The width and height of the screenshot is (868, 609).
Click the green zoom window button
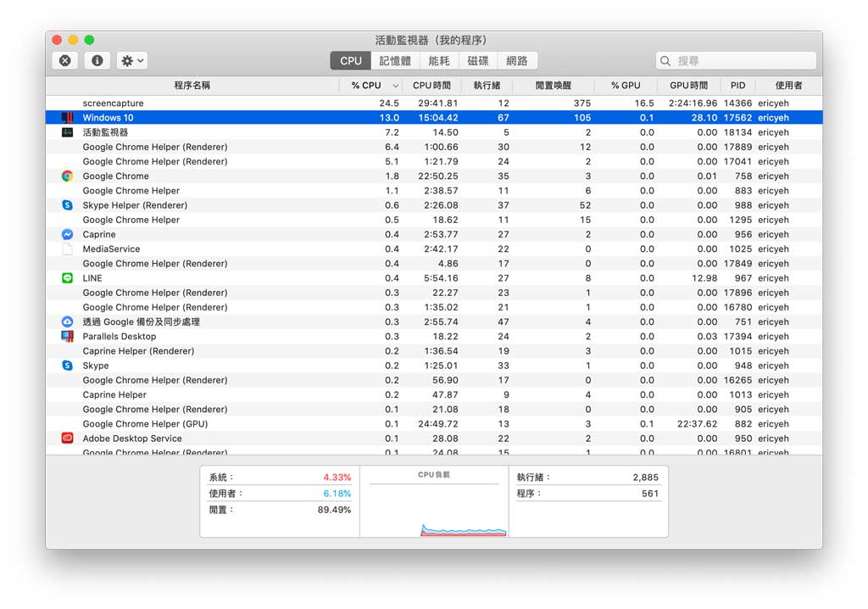tap(89, 40)
